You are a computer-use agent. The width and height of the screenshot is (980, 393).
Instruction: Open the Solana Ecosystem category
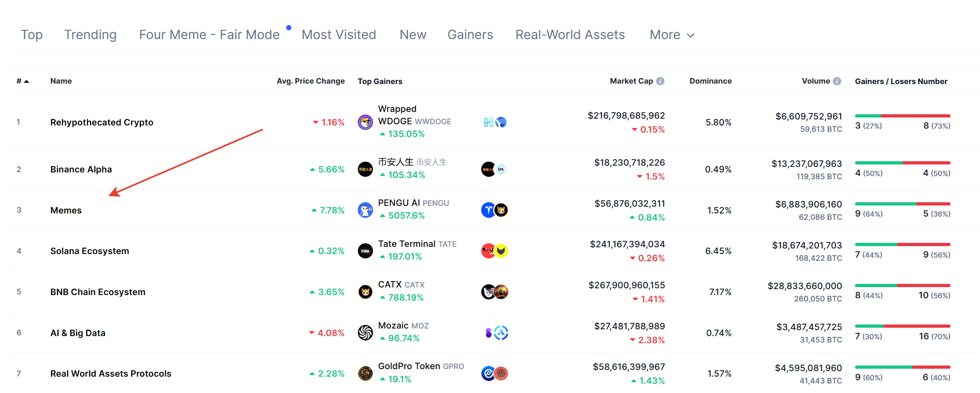90,251
